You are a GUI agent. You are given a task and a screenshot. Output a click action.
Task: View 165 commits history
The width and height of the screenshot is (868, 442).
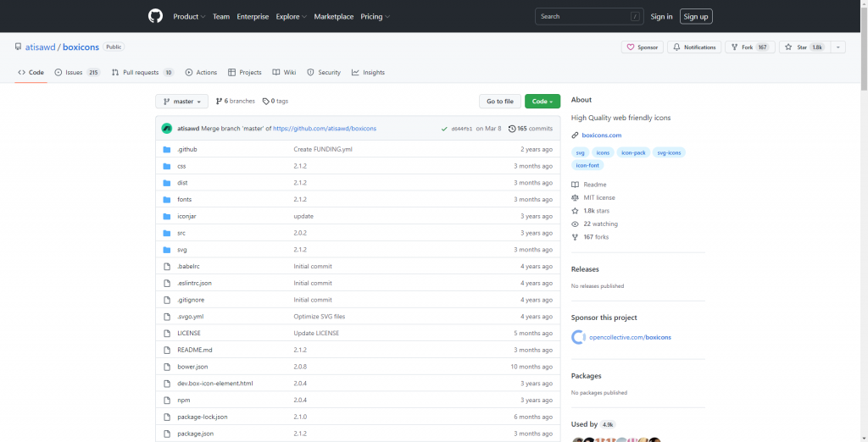click(531, 129)
